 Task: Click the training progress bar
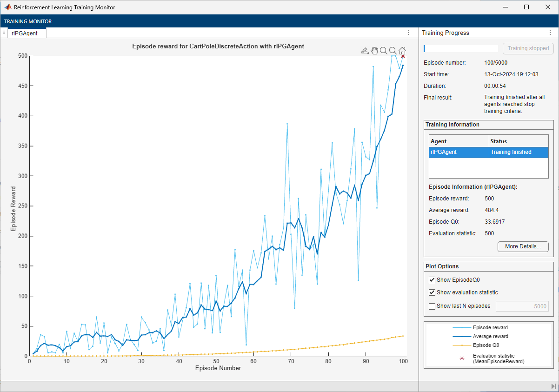tap(460, 48)
